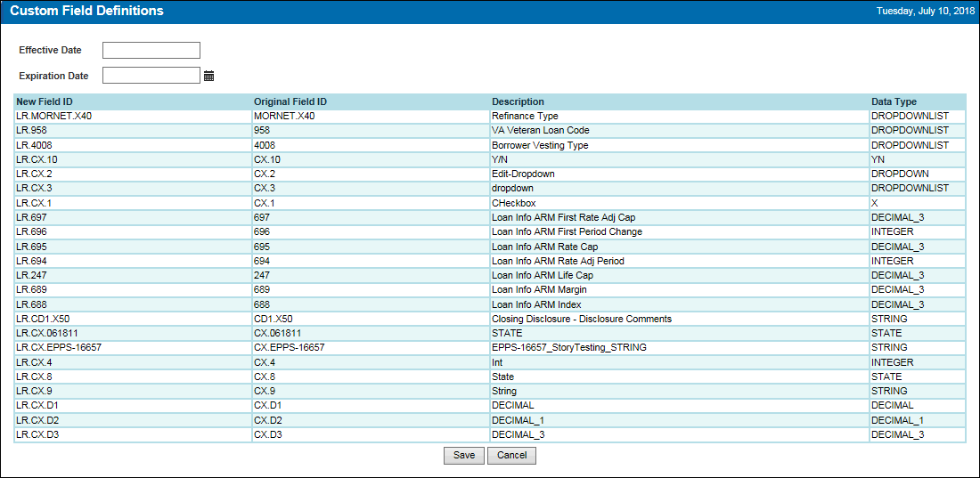Click the New Field ID column header

[x=133, y=101]
